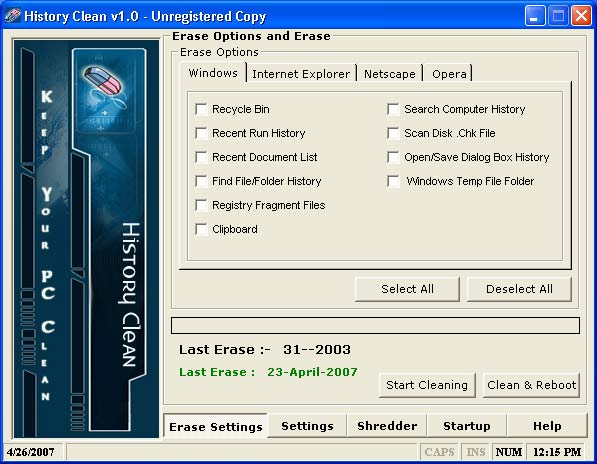The width and height of the screenshot is (597, 464).
Task: Switch to the Opera tab
Action: [449, 74]
